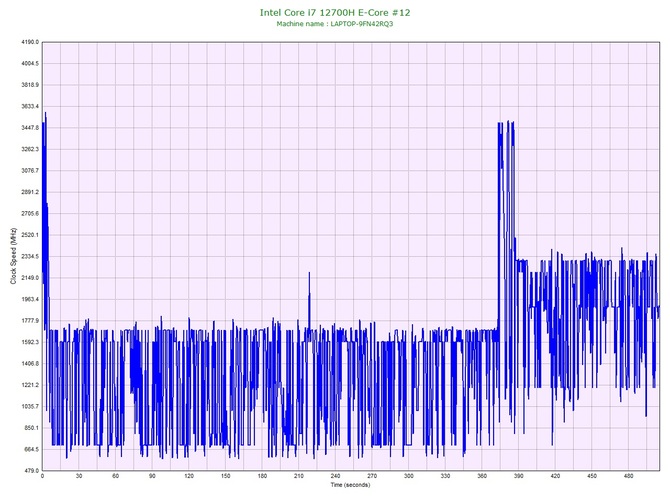Click the 120 seconds x-axis tick label
The image size is (670, 502).
click(x=189, y=476)
